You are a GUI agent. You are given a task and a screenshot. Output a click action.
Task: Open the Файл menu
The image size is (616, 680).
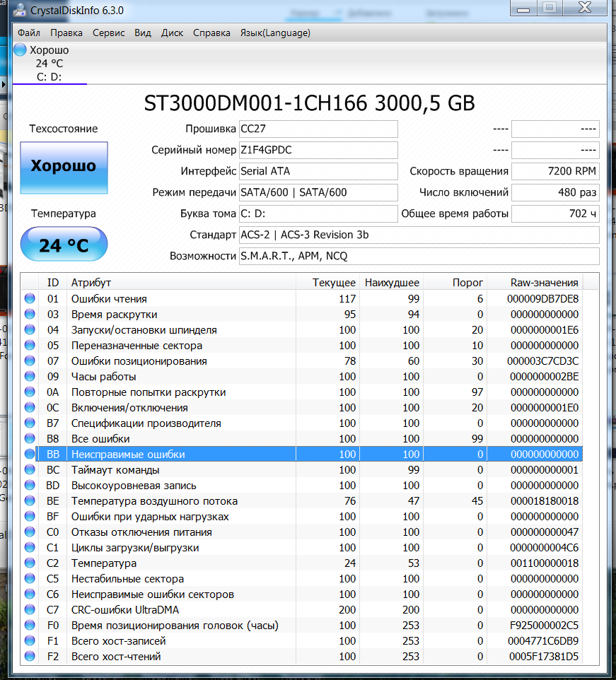pyautogui.click(x=28, y=33)
